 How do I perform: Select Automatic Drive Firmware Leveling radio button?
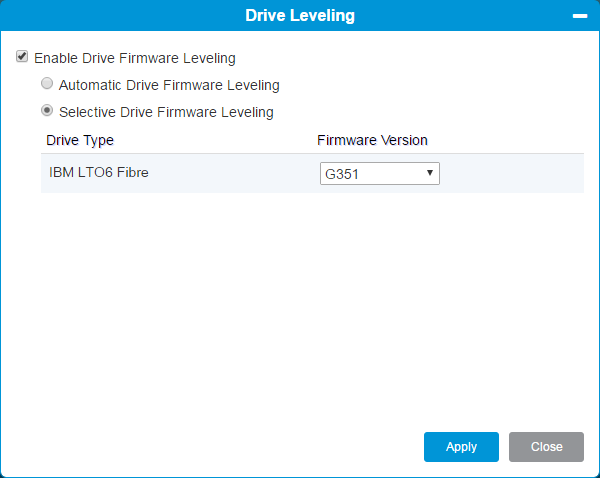[47, 83]
